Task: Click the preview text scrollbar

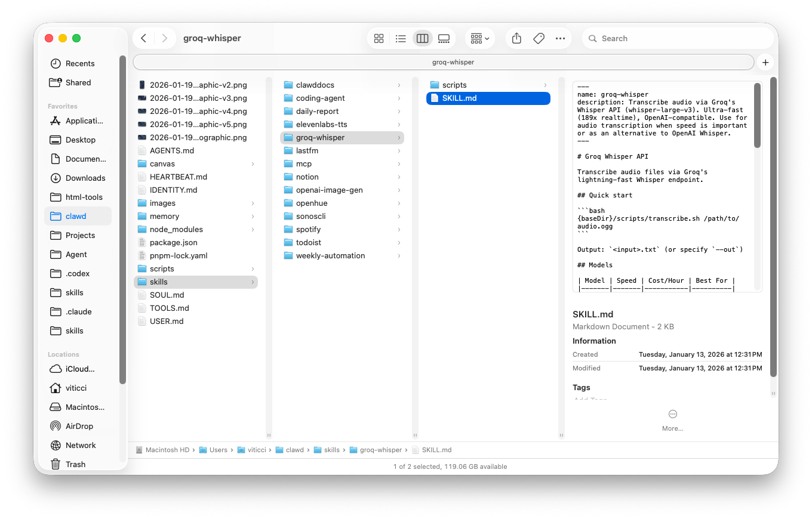Action: pyautogui.click(x=757, y=115)
